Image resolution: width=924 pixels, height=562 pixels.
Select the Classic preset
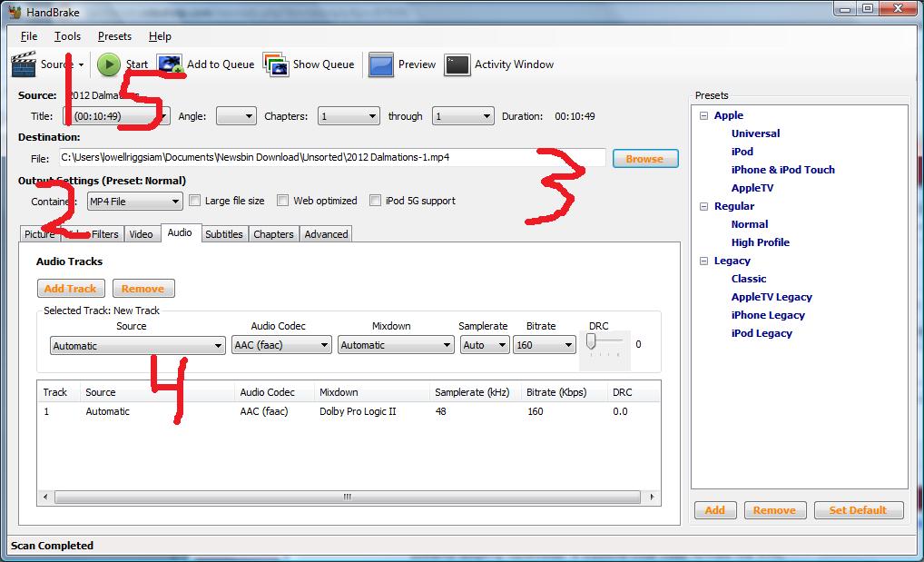pyautogui.click(x=749, y=279)
